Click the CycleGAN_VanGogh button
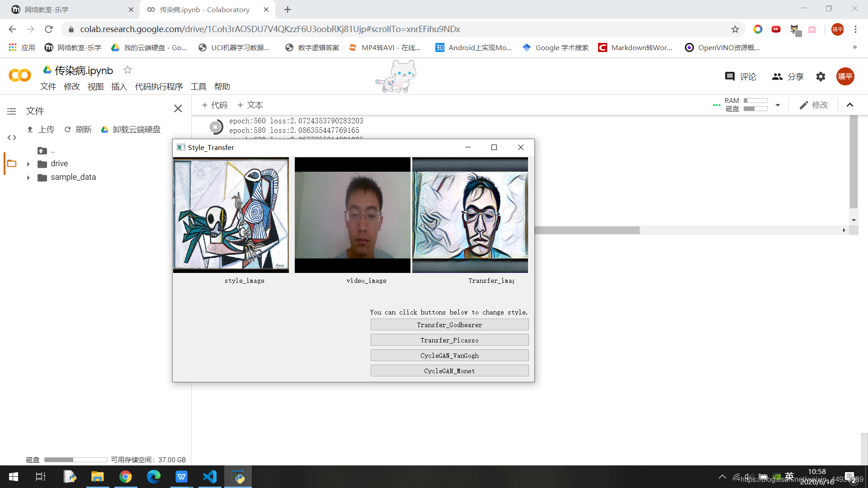Image resolution: width=868 pixels, height=488 pixels. click(x=449, y=356)
